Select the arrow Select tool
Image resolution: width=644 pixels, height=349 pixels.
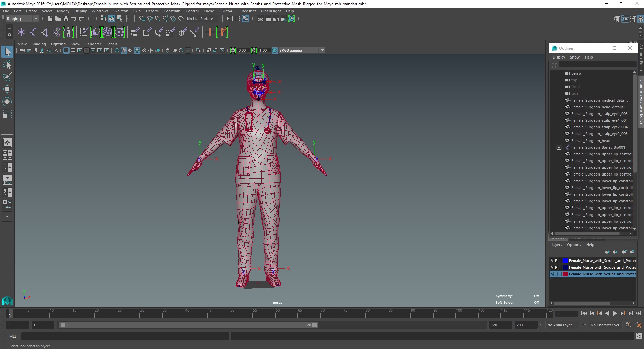coord(7,52)
